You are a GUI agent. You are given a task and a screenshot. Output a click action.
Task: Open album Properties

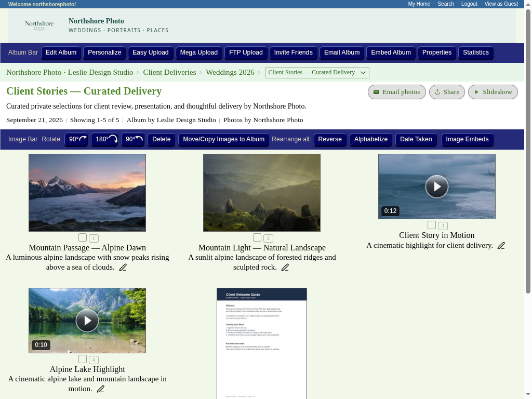point(437,52)
